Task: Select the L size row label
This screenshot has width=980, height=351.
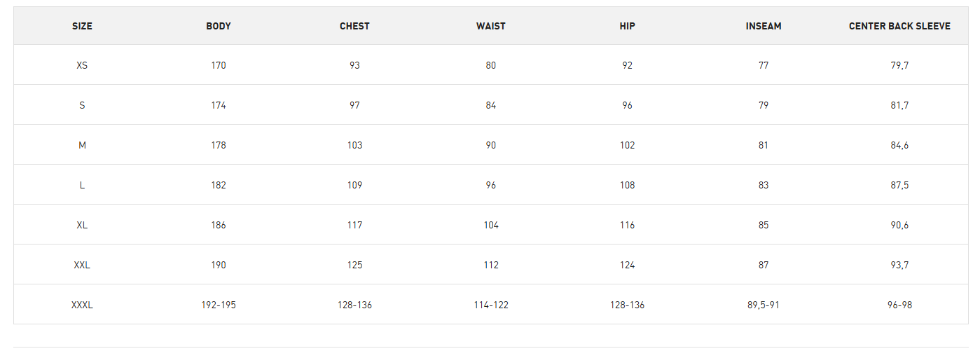Action: [x=82, y=185]
